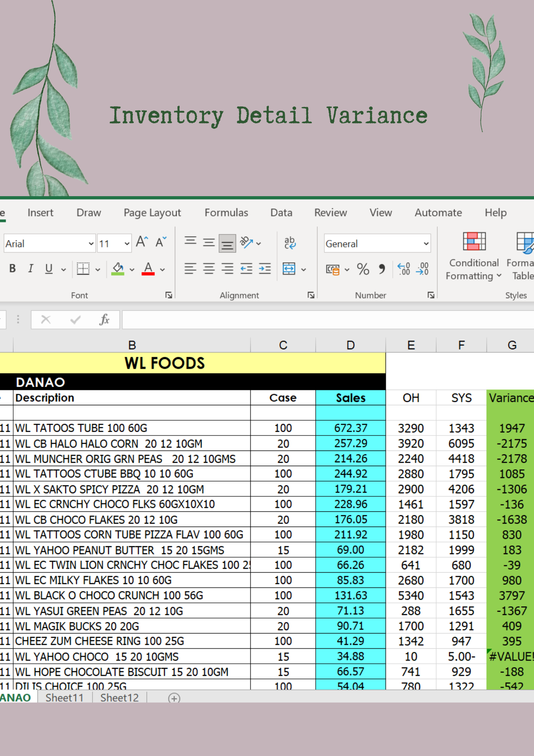Expand the accounting number format options arrow

tap(347, 270)
